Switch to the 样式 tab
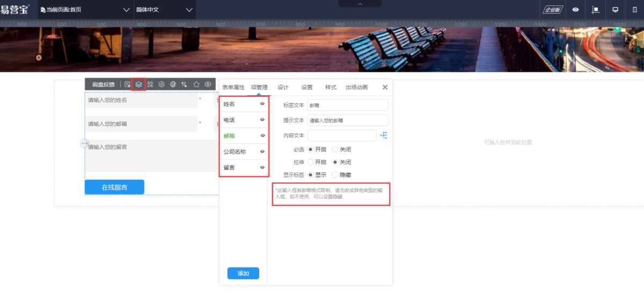Screen dimensions: 644x294 point(331,87)
